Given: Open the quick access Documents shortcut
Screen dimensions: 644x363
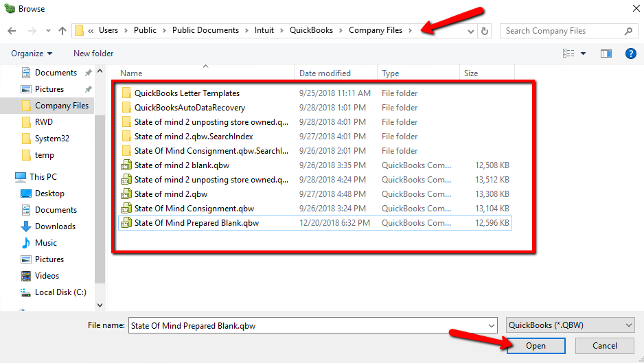Looking at the screenshot, I should click(56, 73).
